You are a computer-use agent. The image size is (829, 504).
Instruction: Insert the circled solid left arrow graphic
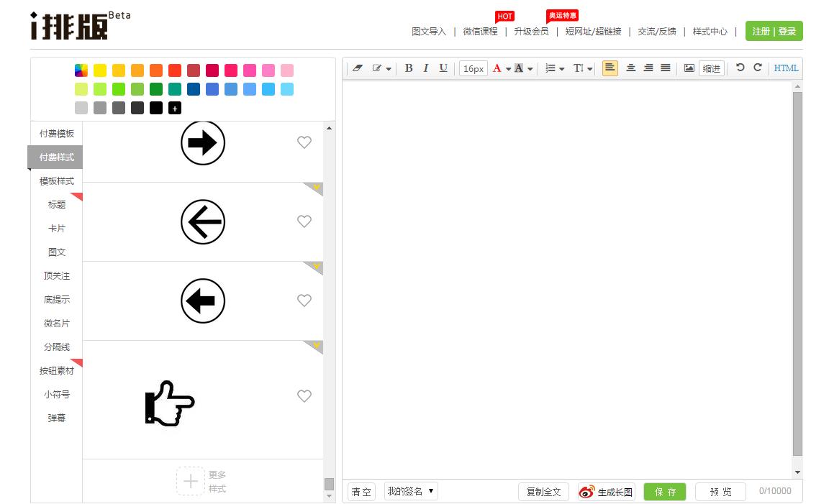(x=203, y=301)
